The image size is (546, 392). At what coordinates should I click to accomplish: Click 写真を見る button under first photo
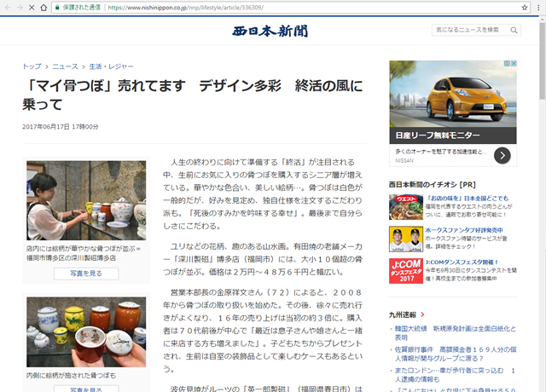[x=85, y=274]
